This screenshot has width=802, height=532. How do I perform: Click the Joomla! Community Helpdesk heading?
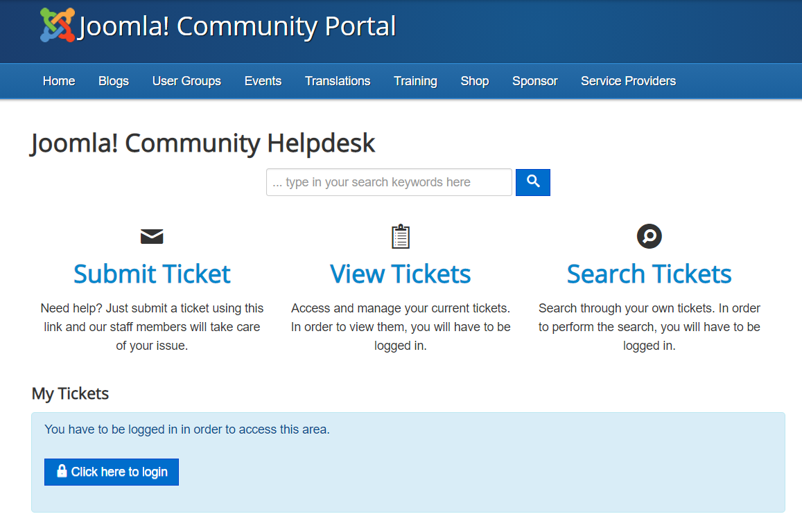(x=203, y=143)
